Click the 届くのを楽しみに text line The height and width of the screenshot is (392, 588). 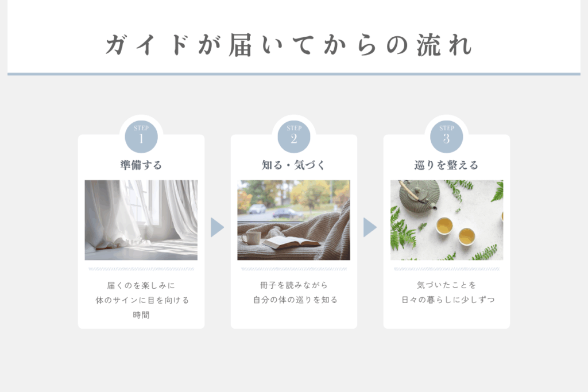[x=141, y=286]
